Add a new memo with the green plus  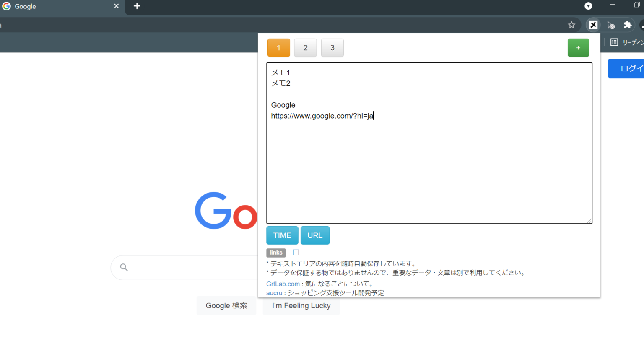pos(578,47)
